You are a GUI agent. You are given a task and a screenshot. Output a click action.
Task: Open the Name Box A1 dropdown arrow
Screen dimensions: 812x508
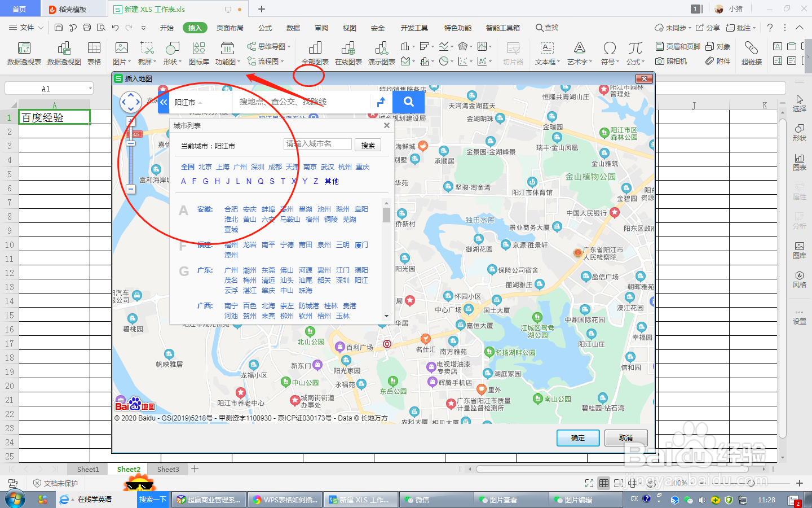tap(90, 89)
